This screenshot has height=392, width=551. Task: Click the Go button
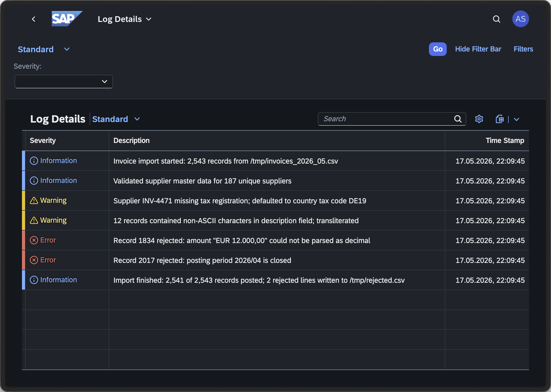pyautogui.click(x=438, y=49)
